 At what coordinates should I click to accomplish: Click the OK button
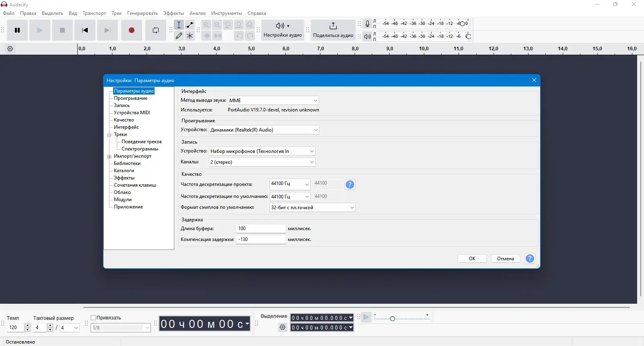472,259
